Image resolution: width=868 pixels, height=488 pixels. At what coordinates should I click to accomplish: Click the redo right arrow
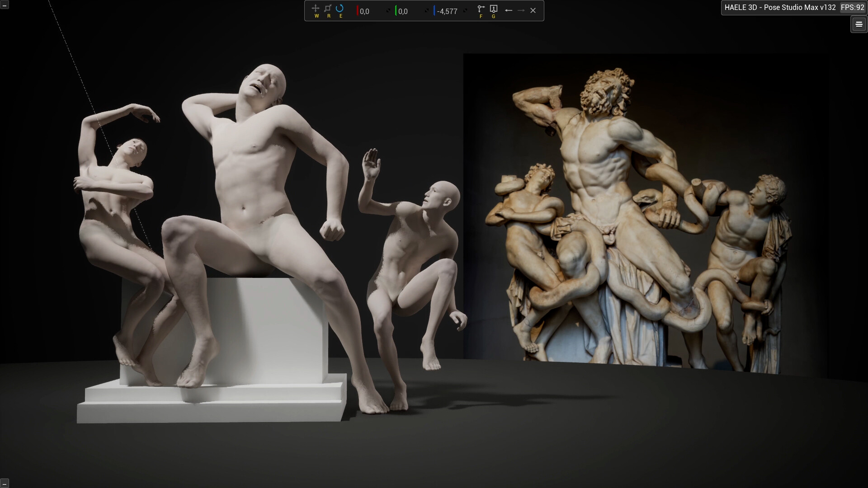[x=521, y=10]
